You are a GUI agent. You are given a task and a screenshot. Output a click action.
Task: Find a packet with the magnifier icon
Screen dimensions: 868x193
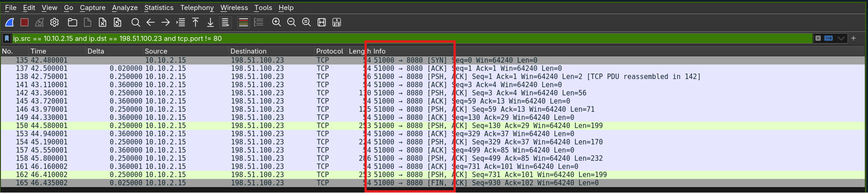[136, 22]
